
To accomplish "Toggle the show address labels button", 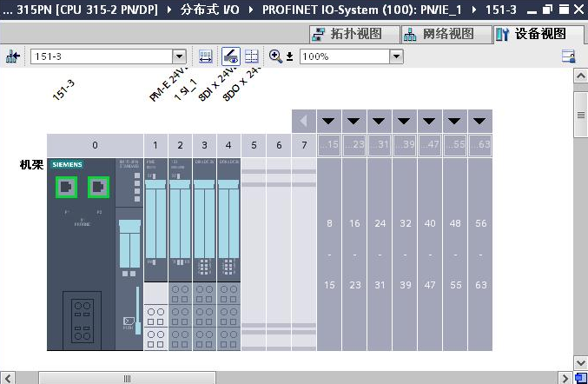I will [230, 56].
